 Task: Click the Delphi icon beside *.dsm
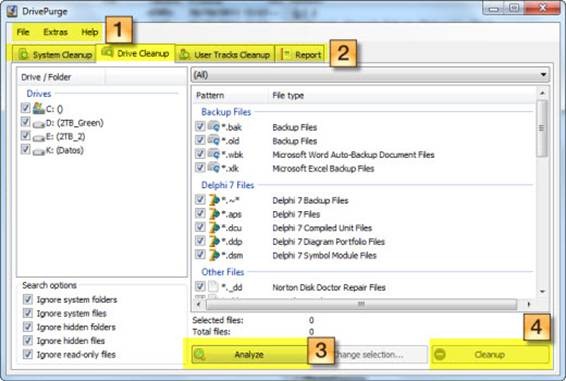point(214,255)
